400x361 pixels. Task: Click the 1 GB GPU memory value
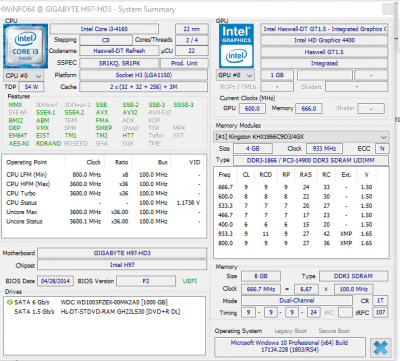277,75
